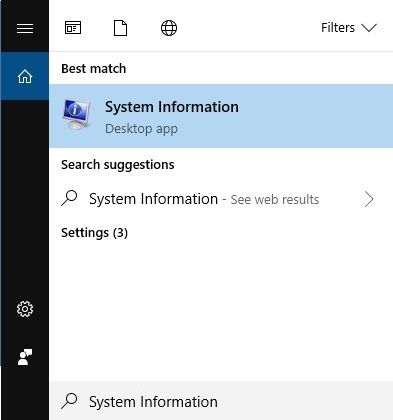Open System Information desktop app result
Viewport: 393px width, 420px height.
tap(221, 116)
